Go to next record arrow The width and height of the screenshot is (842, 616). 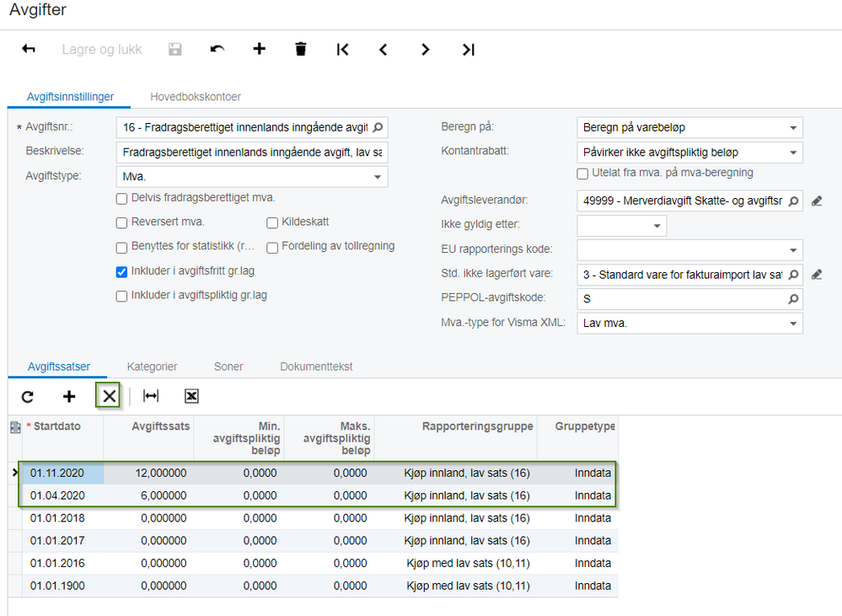tap(426, 50)
